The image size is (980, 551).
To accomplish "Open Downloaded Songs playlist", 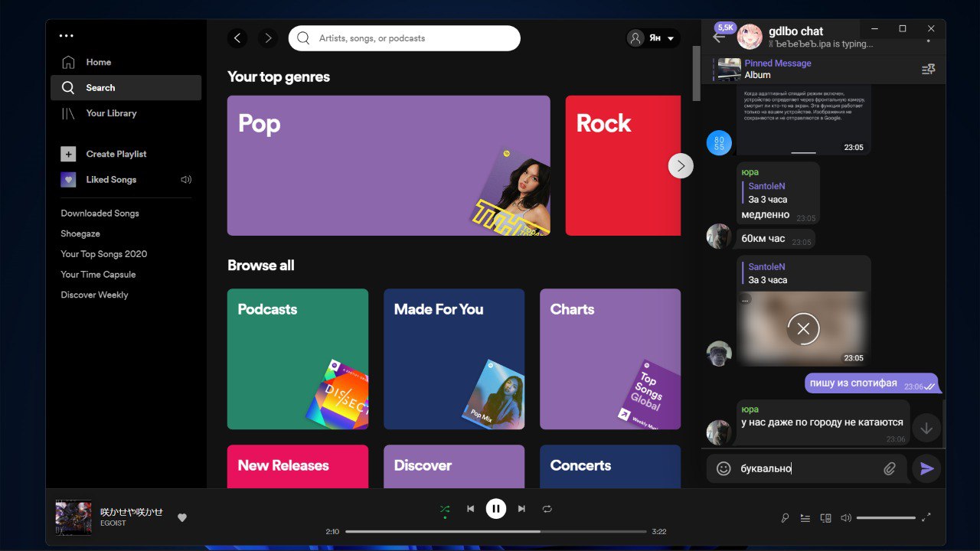I will [x=100, y=214].
